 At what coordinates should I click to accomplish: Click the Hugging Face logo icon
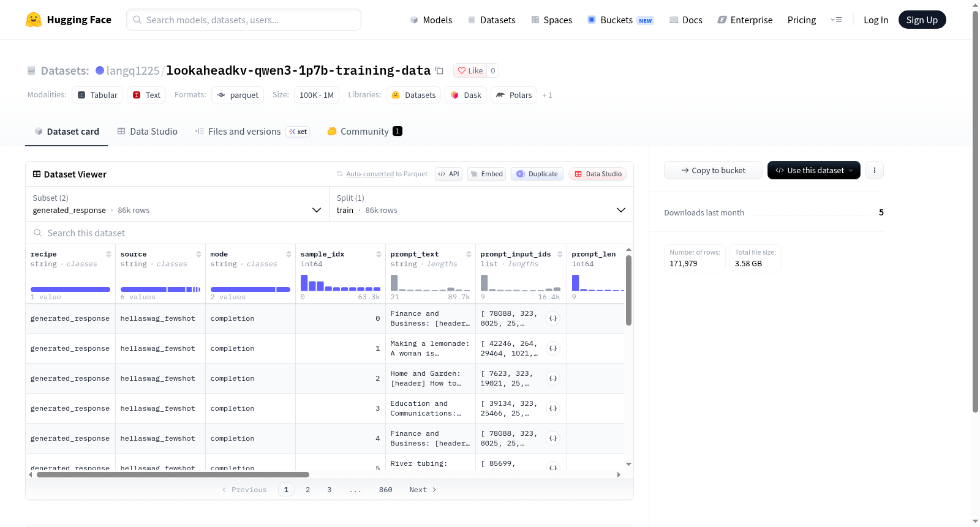click(34, 20)
